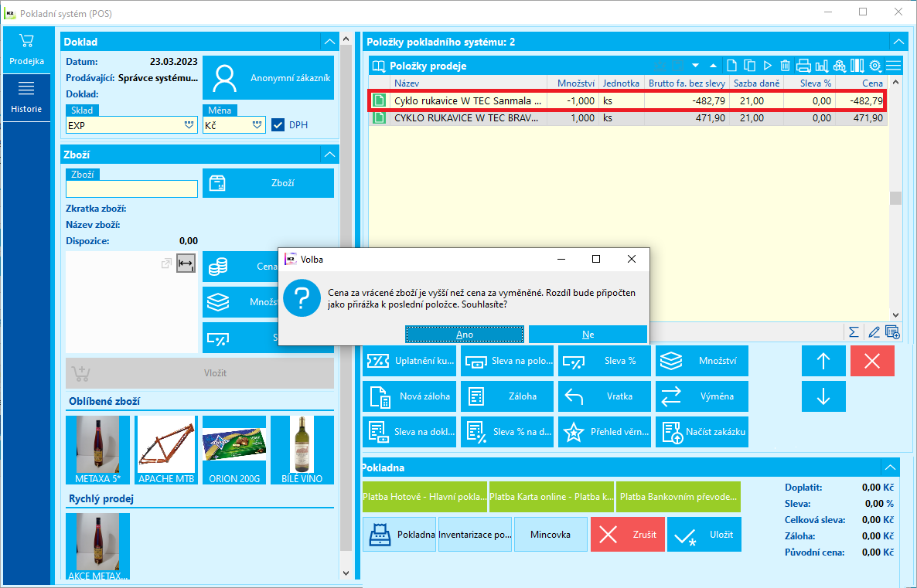Open the Mincovka button
917x588 pixels.
tap(551, 534)
